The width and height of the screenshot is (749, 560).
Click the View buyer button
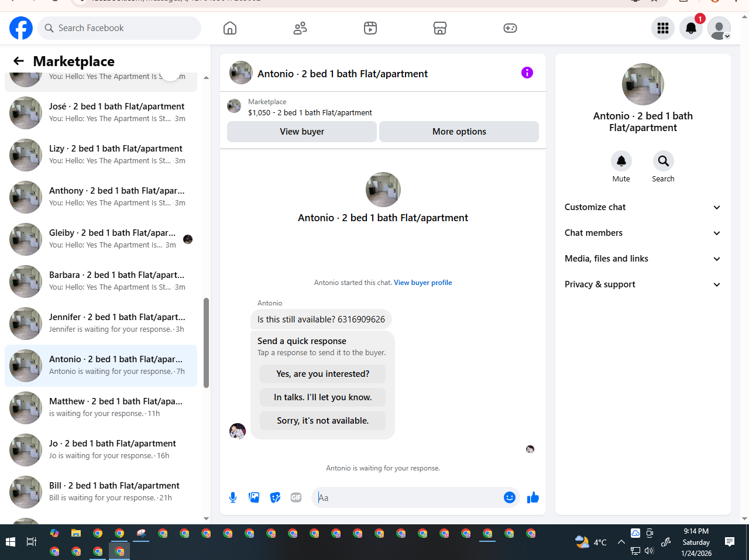pyautogui.click(x=302, y=132)
